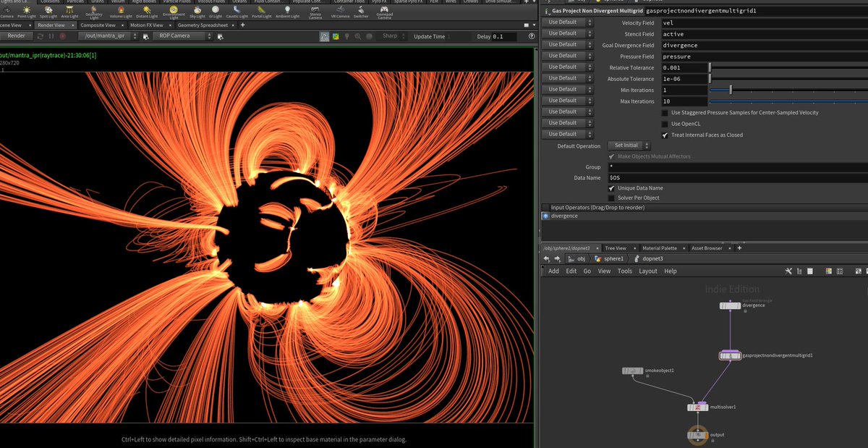868x448 pixels.
Task: Open Use Default dropdown for Min Iterations
Action: [x=568, y=89]
